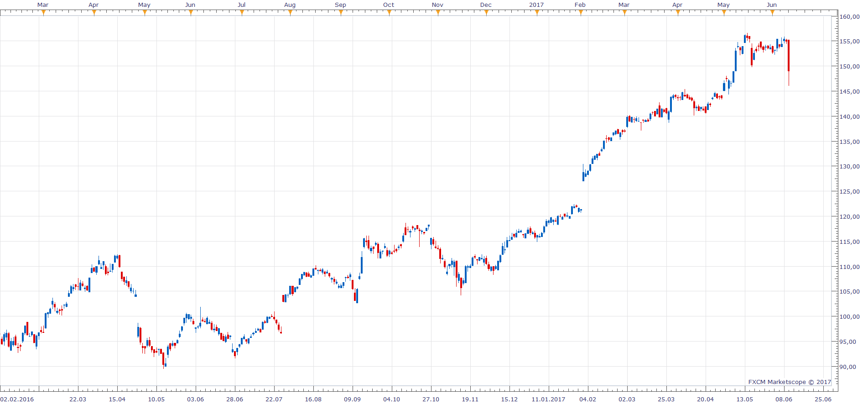Select the 135,00 value on the price axis

850,142
